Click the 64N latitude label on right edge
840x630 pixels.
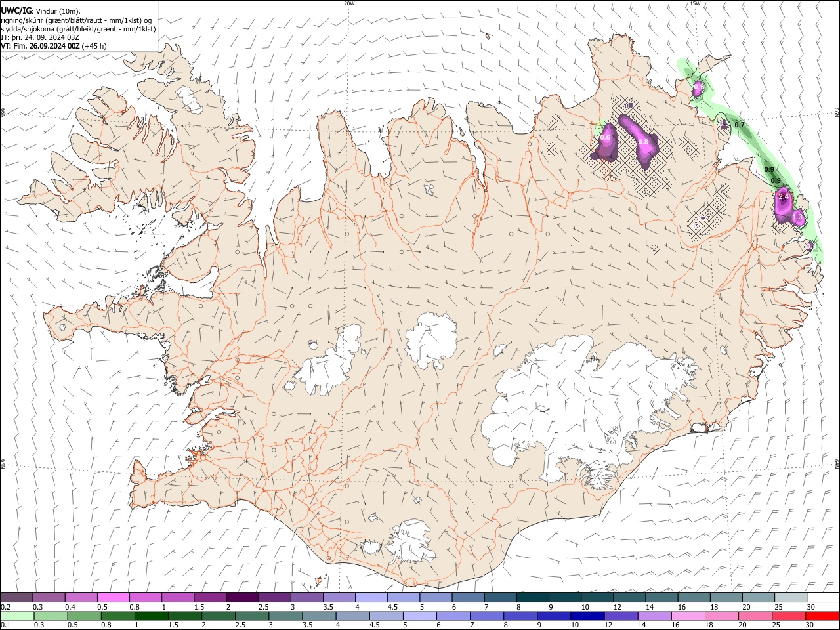coord(837,463)
